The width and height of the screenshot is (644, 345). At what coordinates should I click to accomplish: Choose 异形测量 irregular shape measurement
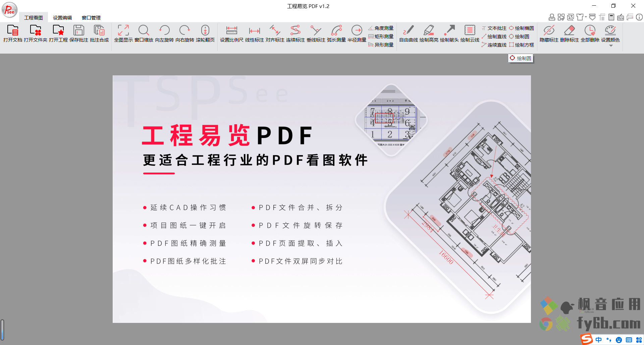tap(381, 45)
